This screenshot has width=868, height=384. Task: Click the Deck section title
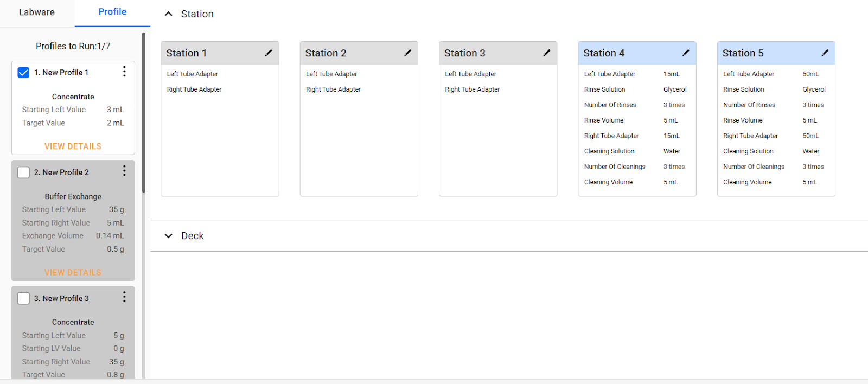point(193,236)
